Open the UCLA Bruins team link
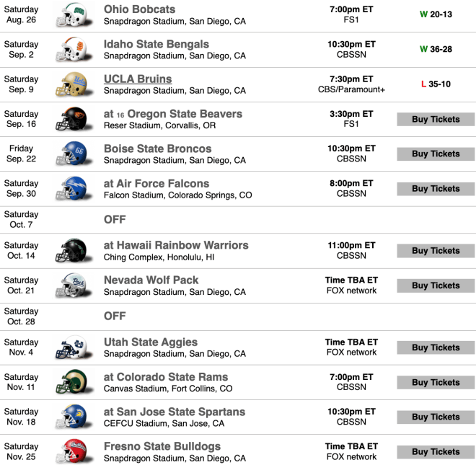 click(138, 79)
